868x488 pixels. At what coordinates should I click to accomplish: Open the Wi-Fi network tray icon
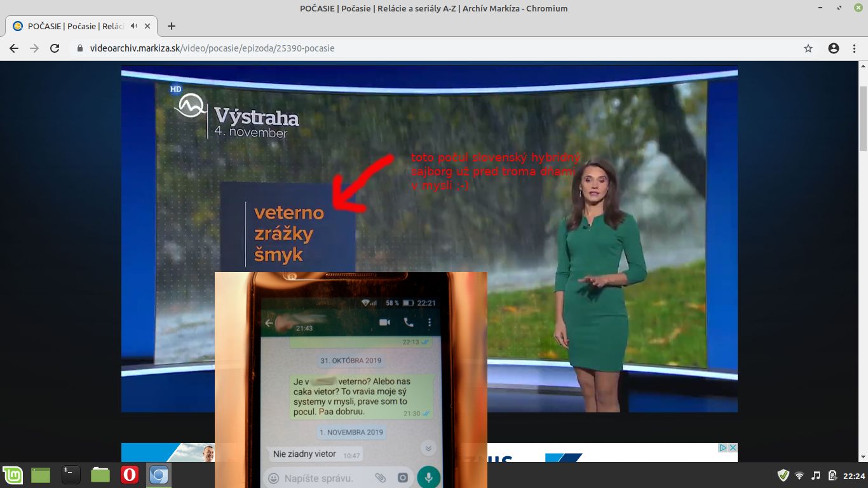tap(799, 475)
